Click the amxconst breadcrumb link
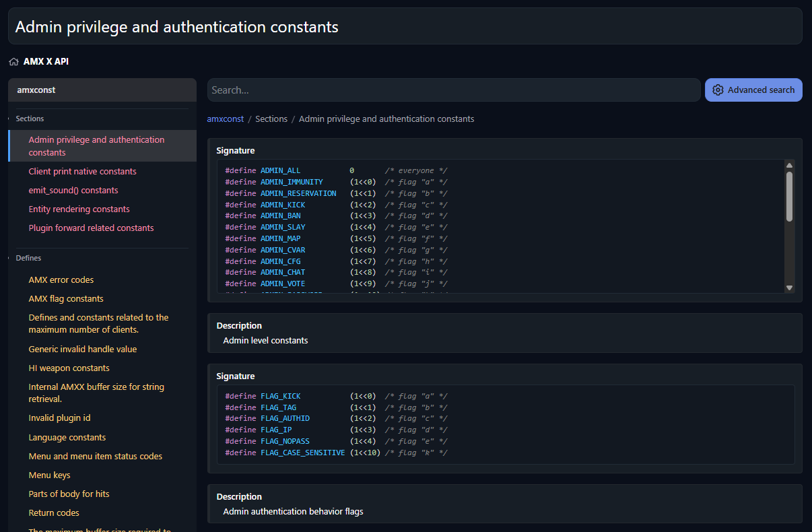 225,119
